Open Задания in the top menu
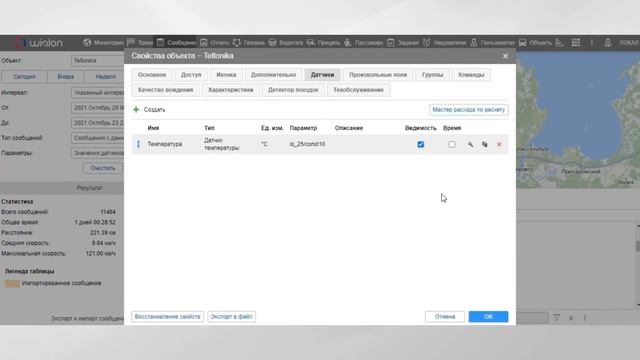640x360 pixels. 403,43
